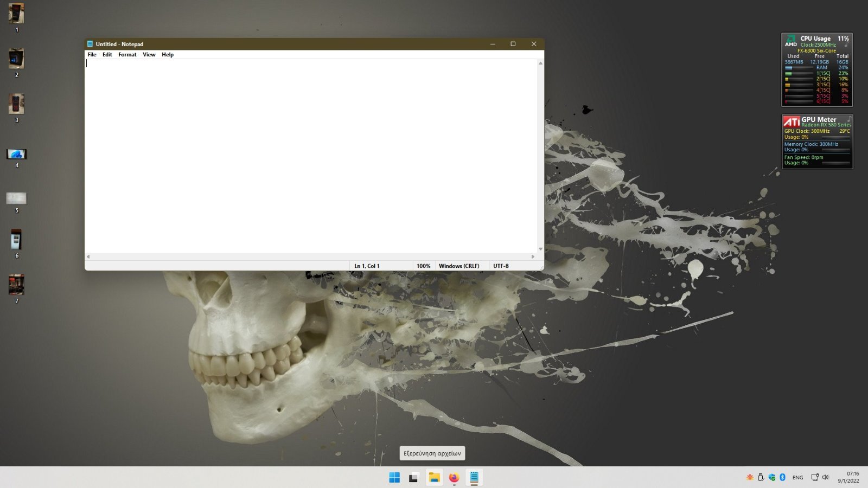Click the Notepad taskbar icon
The height and width of the screenshot is (488, 868).
[x=474, y=477]
